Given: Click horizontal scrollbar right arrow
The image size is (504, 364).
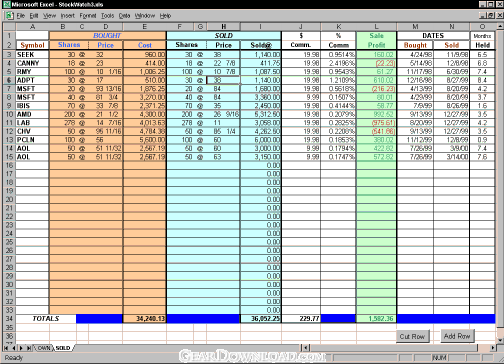Looking at the screenshot, I should click(493, 348).
